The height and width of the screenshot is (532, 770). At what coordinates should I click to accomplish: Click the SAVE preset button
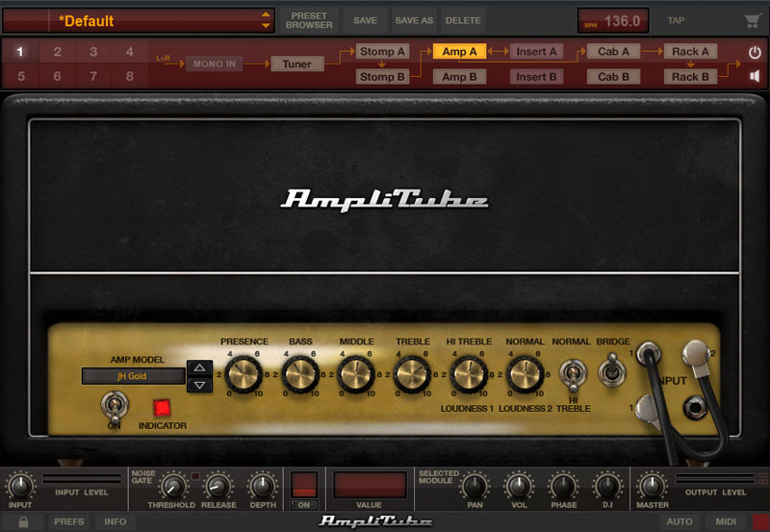(x=365, y=20)
